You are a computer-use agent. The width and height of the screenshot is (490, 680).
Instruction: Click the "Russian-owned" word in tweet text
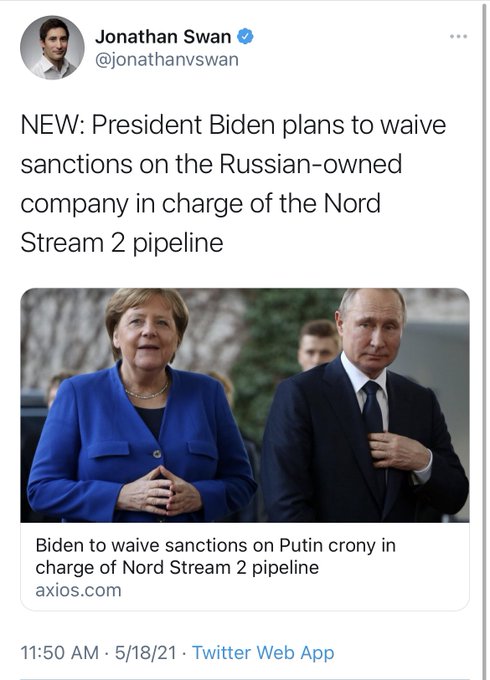310,164
